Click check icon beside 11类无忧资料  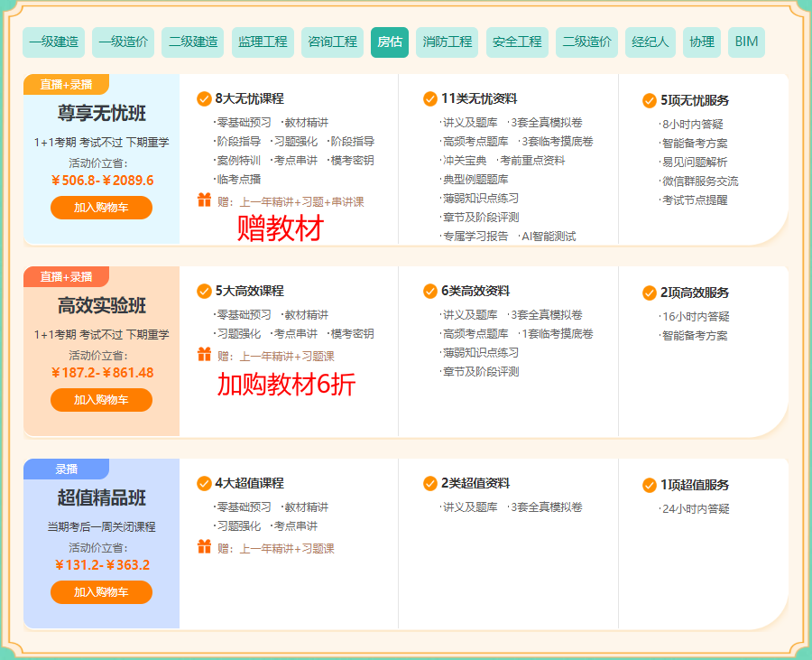pos(430,98)
